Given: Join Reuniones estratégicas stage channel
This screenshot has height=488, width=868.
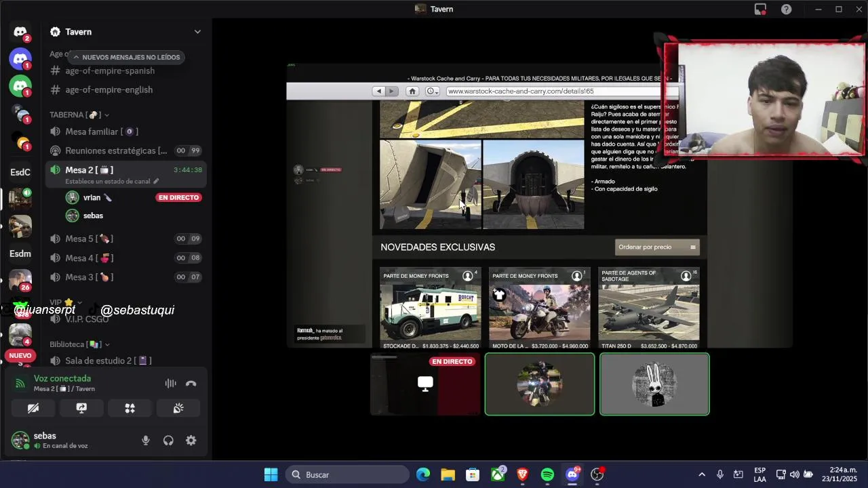Looking at the screenshot, I should pos(126,150).
